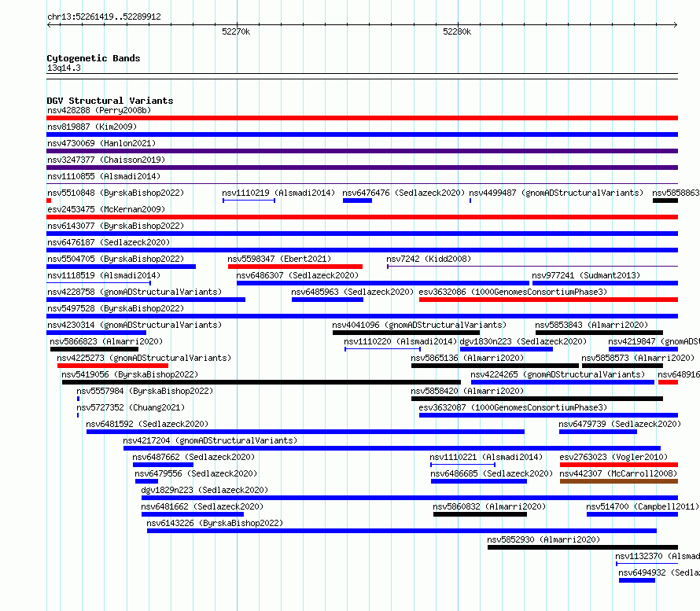Select the purple bar under nsv3247377 (Chaisson2019)

362,167
